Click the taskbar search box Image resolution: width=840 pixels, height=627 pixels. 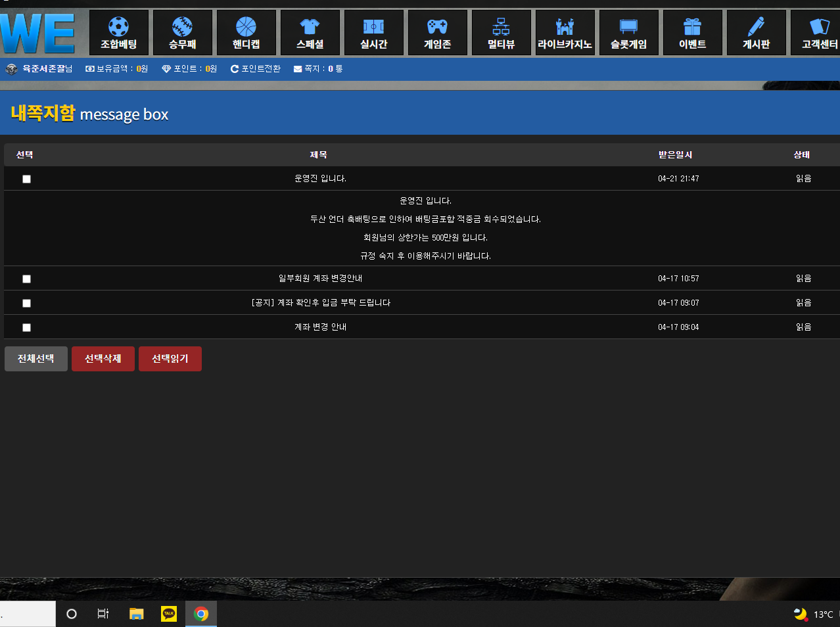coord(28,614)
